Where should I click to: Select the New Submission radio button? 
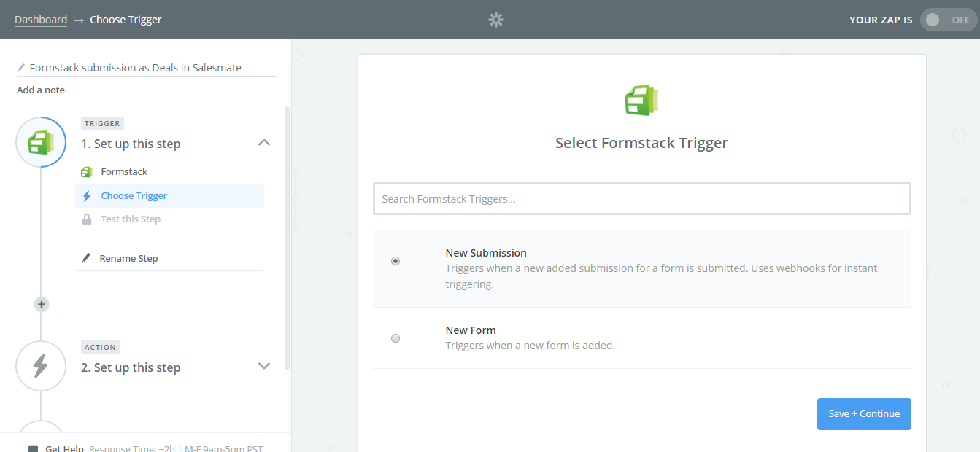pyautogui.click(x=396, y=261)
